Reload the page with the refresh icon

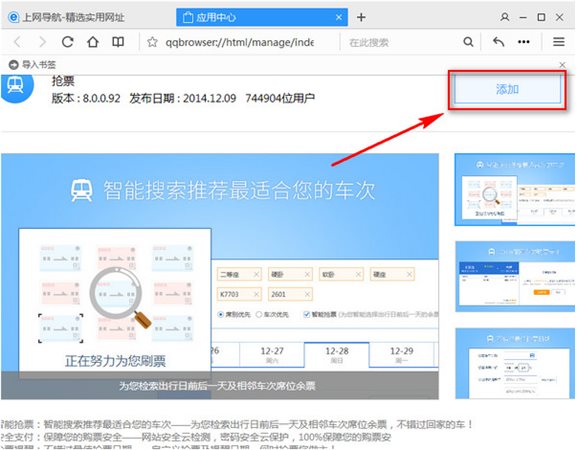(67, 42)
